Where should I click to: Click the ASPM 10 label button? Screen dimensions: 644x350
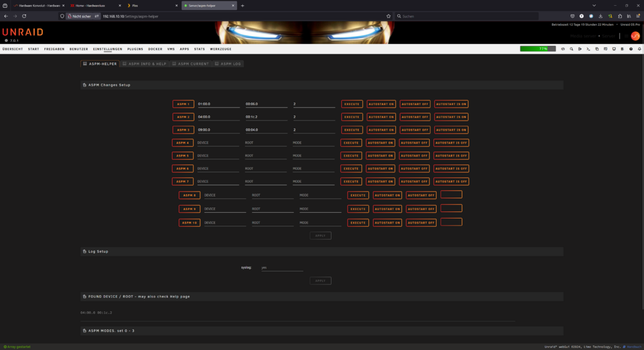tap(189, 222)
